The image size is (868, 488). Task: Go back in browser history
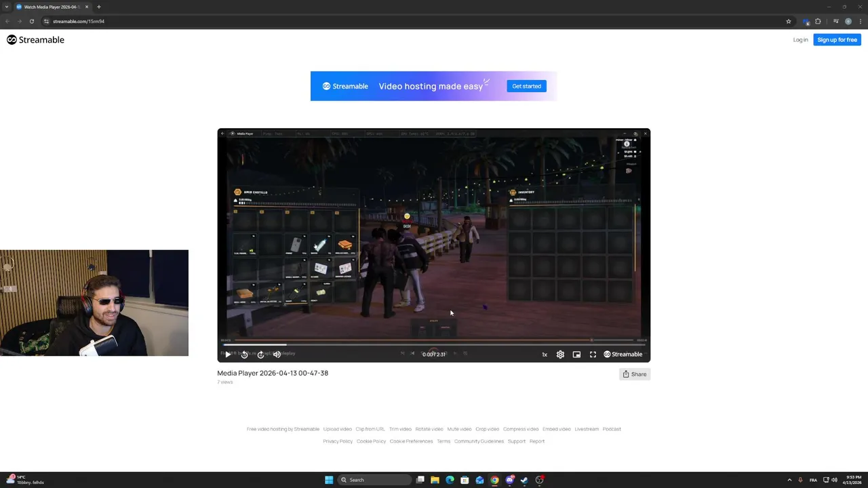click(x=7, y=21)
